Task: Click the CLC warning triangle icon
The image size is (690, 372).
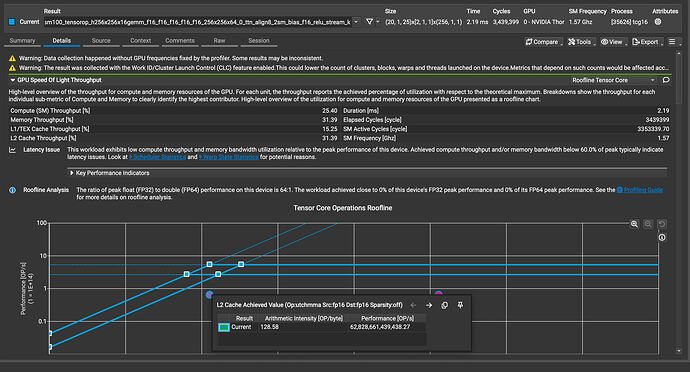Action: pyautogui.click(x=12, y=68)
